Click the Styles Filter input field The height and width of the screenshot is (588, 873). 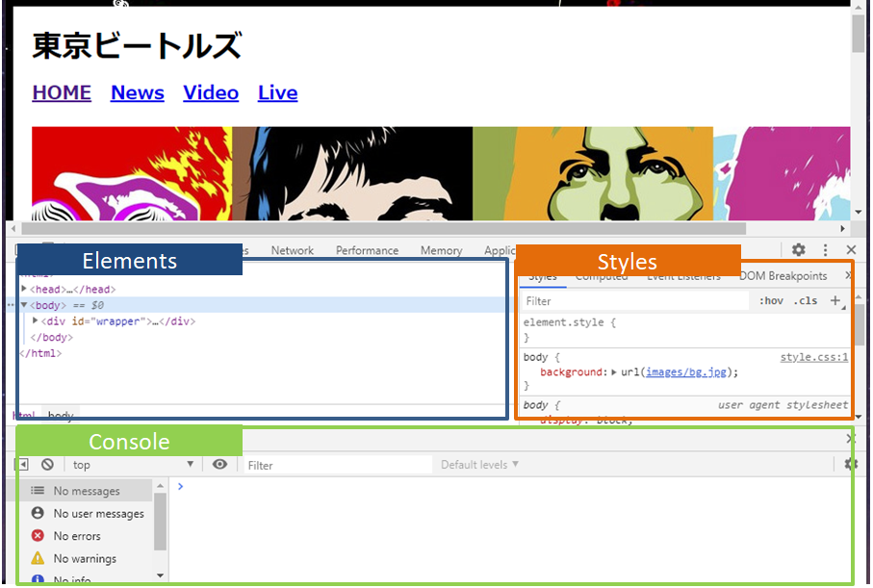pos(634,300)
